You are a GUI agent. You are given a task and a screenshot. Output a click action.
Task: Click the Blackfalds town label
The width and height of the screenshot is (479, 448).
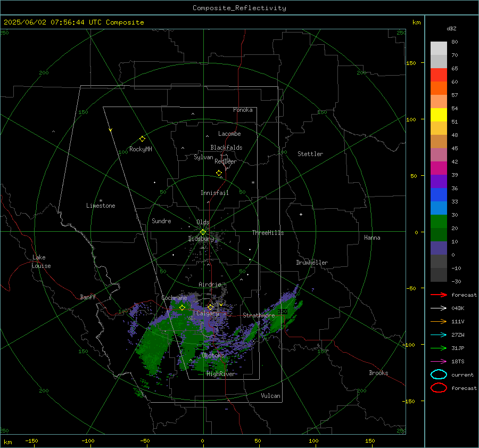[x=226, y=148]
